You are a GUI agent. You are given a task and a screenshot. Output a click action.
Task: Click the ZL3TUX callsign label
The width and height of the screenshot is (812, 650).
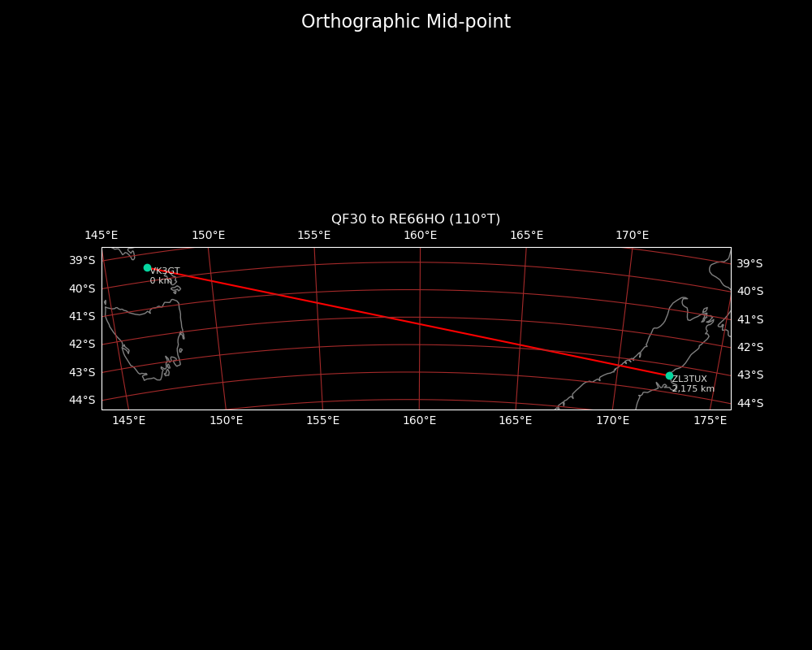(x=689, y=379)
